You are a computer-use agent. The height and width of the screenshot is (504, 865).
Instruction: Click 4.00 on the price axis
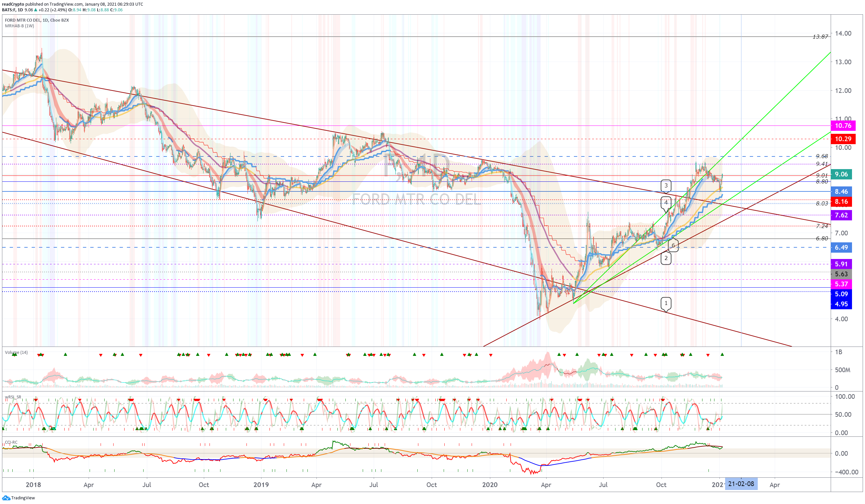click(x=841, y=319)
